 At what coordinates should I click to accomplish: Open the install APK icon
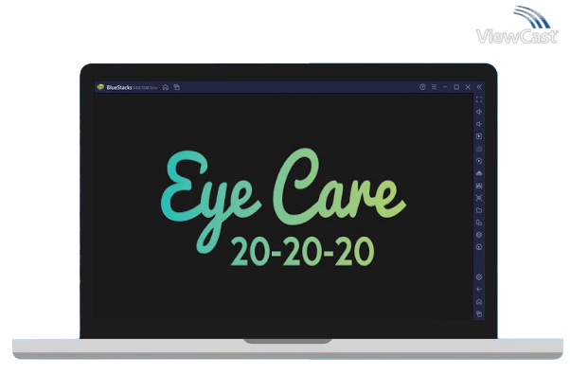coord(479,173)
